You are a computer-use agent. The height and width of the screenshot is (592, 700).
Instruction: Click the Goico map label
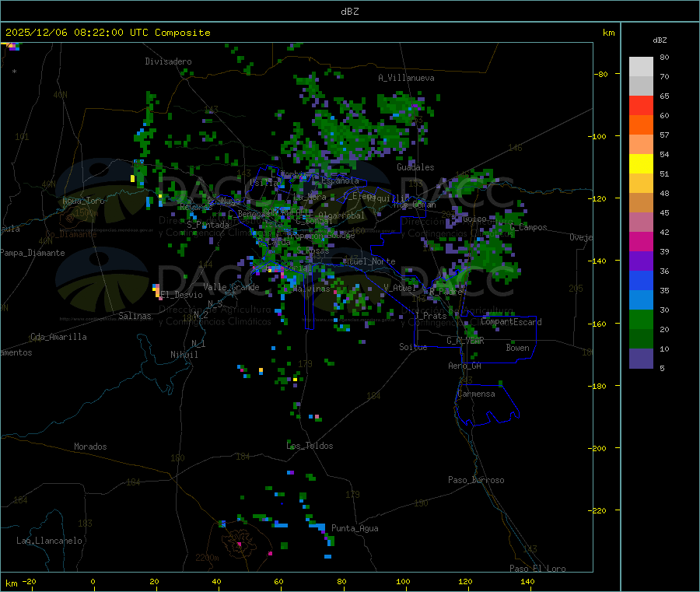474,219
